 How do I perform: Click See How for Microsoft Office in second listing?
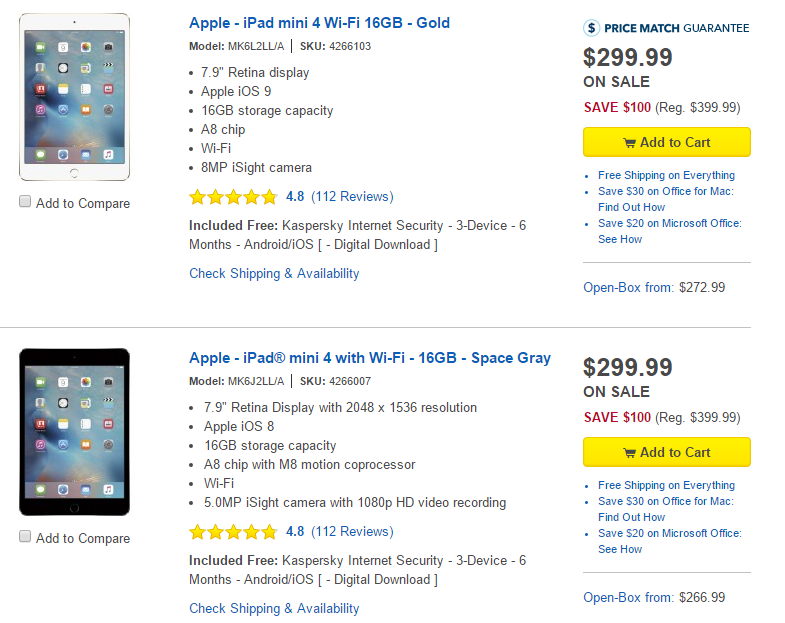point(620,549)
